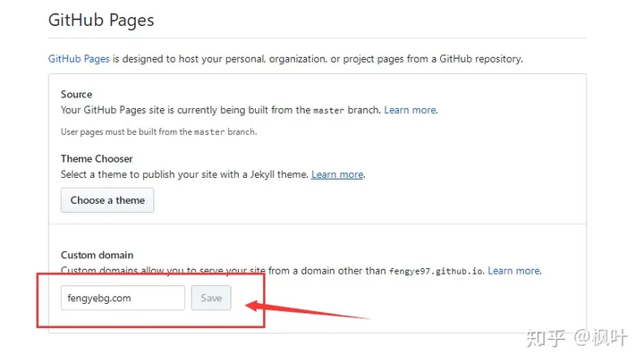
Task: Click 'is designed to host' intro sentence
Action: click(x=318, y=59)
